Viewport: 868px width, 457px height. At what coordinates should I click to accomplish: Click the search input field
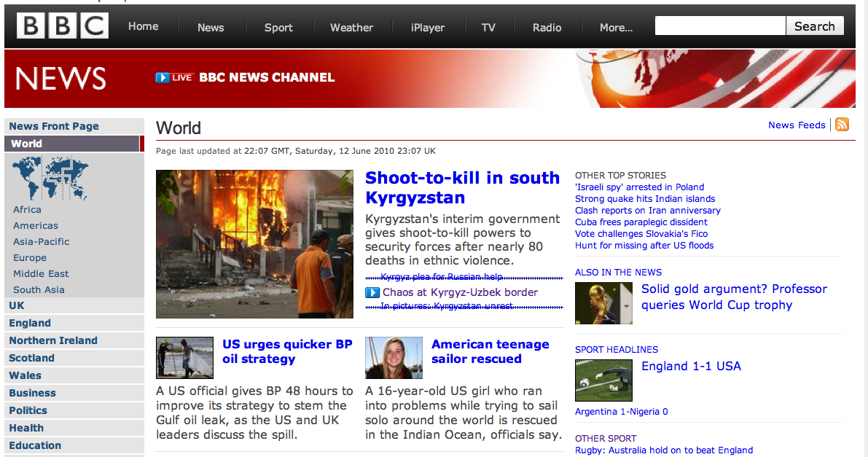click(x=720, y=26)
